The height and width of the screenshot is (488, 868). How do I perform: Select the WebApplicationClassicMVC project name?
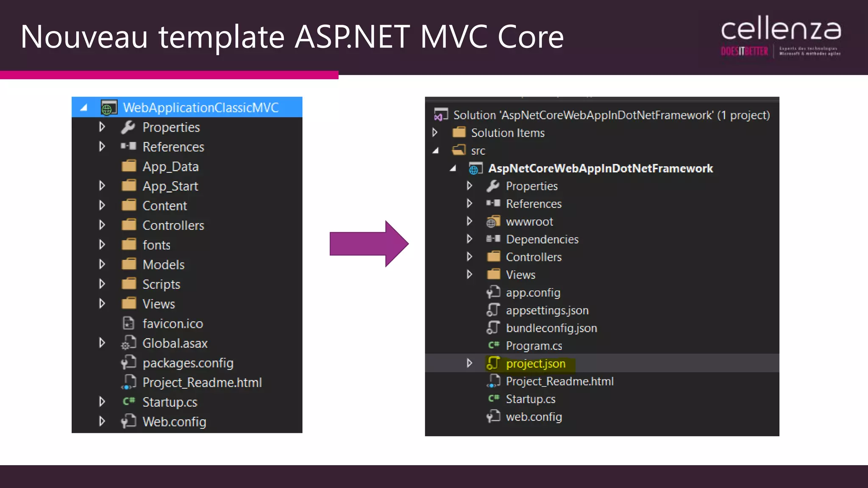point(201,108)
